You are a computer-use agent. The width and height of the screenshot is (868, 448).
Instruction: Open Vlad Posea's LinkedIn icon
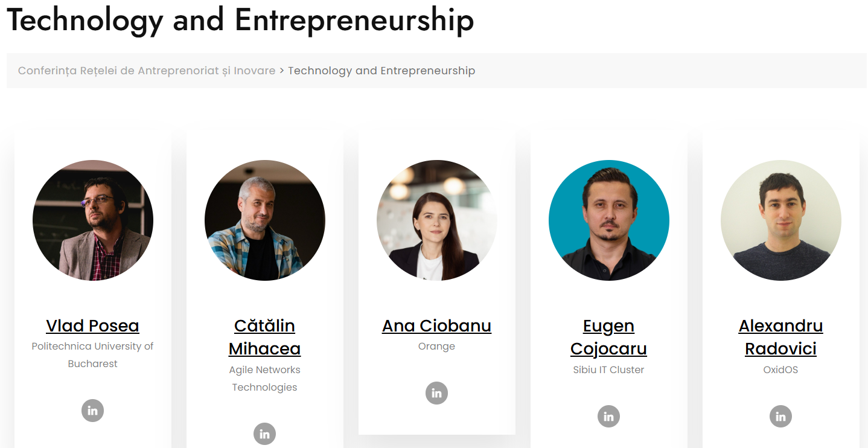[92, 411]
